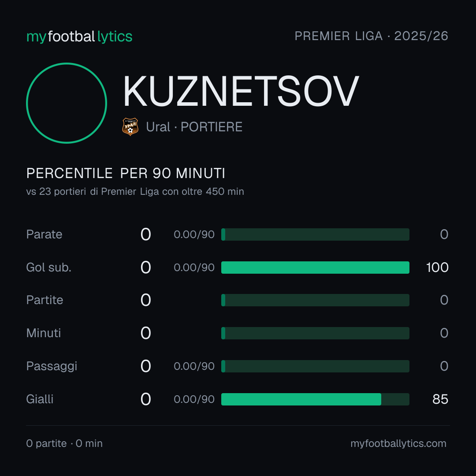Click the Gol sub. full green bar

coord(315,268)
